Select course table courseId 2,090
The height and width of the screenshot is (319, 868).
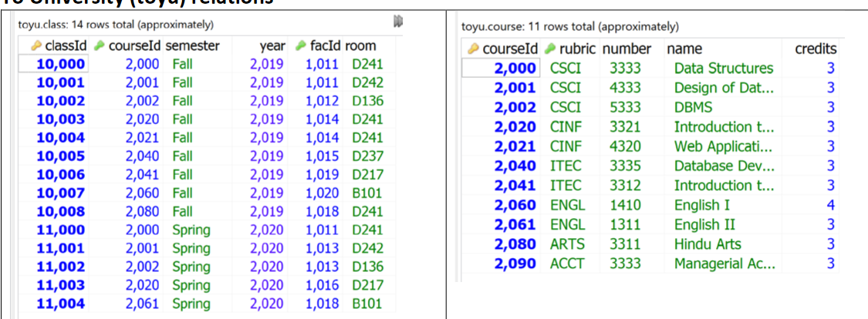tap(515, 264)
